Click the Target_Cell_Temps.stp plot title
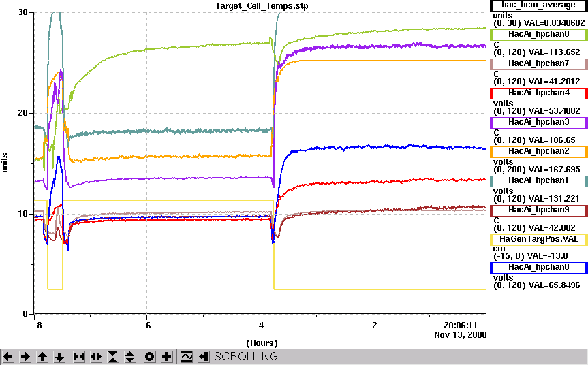This screenshot has height=365, width=588. click(x=262, y=6)
